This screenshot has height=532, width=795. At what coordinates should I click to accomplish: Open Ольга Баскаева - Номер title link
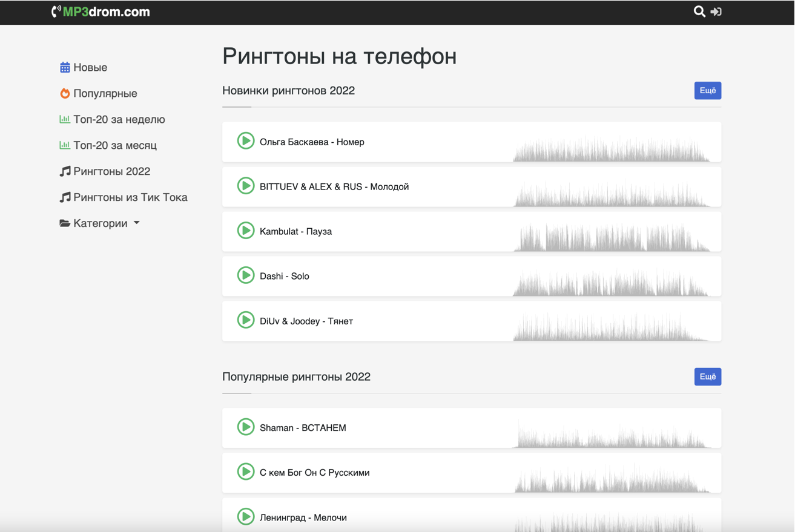point(312,142)
